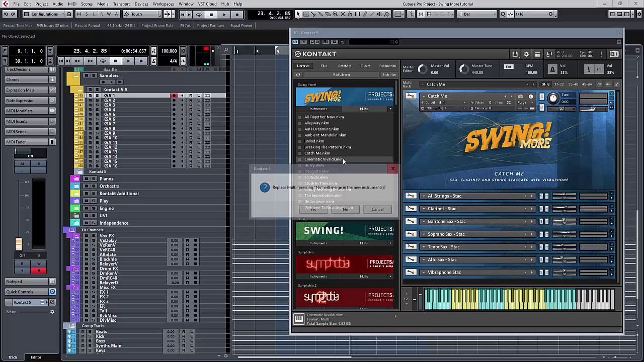Solo the Catch Me instrument with S
Screen dimensions: 644x362
(x=541, y=97)
